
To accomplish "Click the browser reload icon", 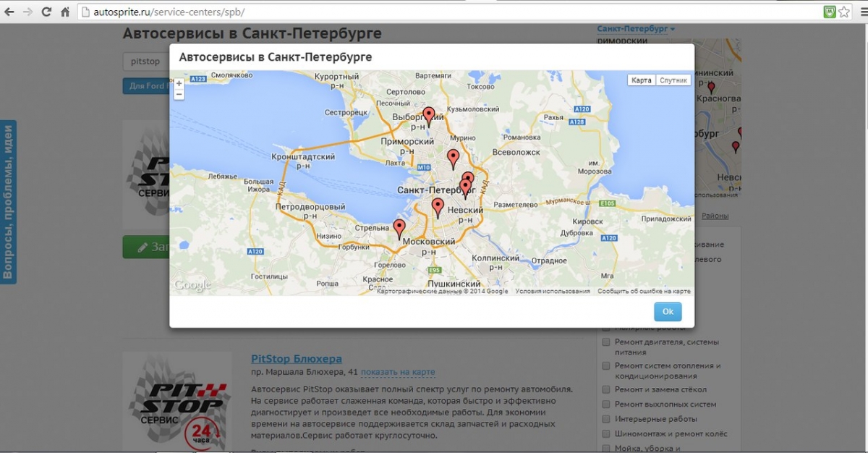I will coord(46,12).
